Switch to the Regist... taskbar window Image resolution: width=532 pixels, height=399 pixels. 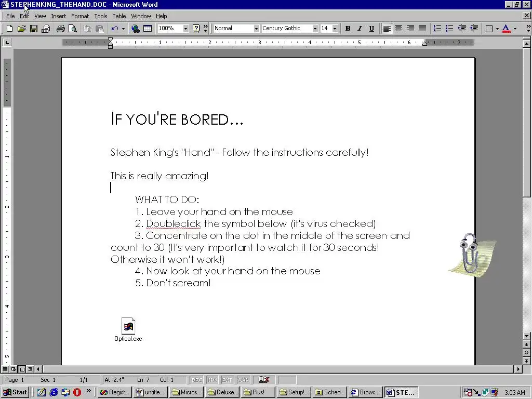click(x=115, y=392)
